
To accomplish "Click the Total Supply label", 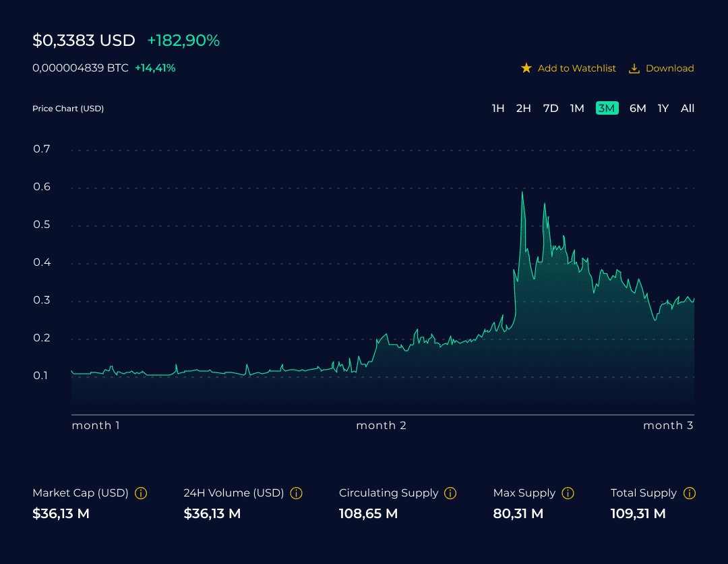I will (x=644, y=493).
